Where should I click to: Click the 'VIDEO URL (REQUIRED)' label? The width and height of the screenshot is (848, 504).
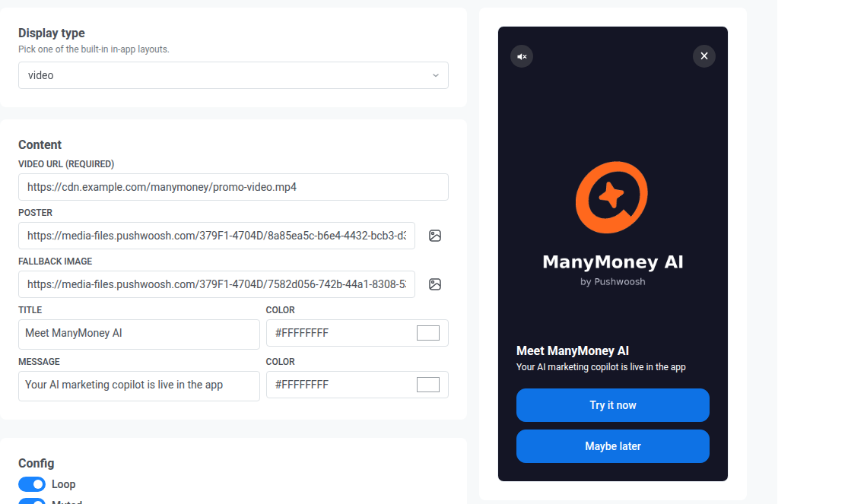coord(66,164)
